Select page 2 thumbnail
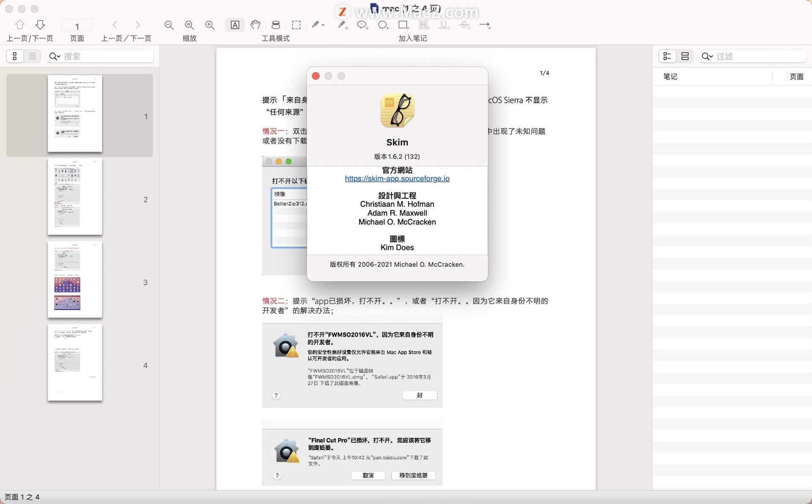812x504 pixels. (x=75, y=196)
